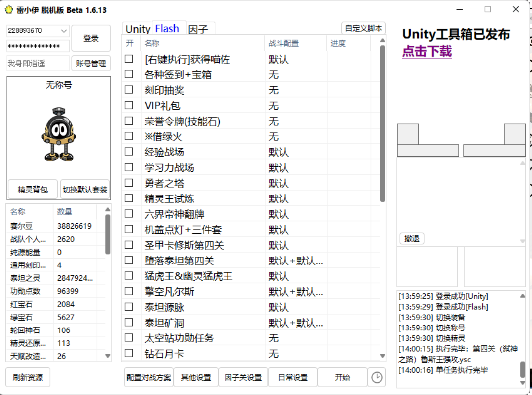Image resolution: width=532 pixels, height=395 pixels.
Task: Click the 登录 login button
Action: (x=91, y=38)
